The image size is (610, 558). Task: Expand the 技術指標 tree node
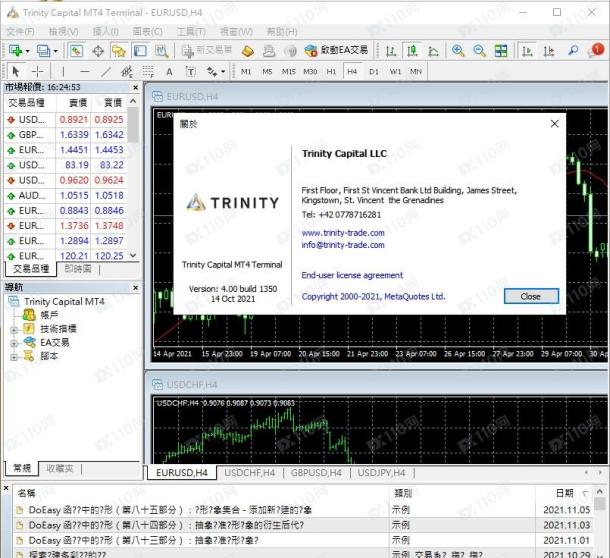pos(14,330)
